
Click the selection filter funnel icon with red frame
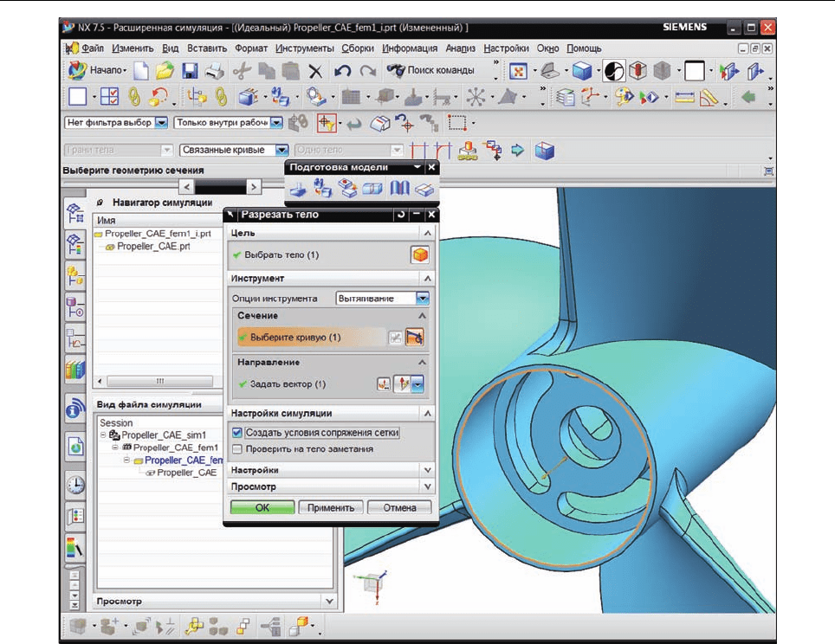(327, 123)
